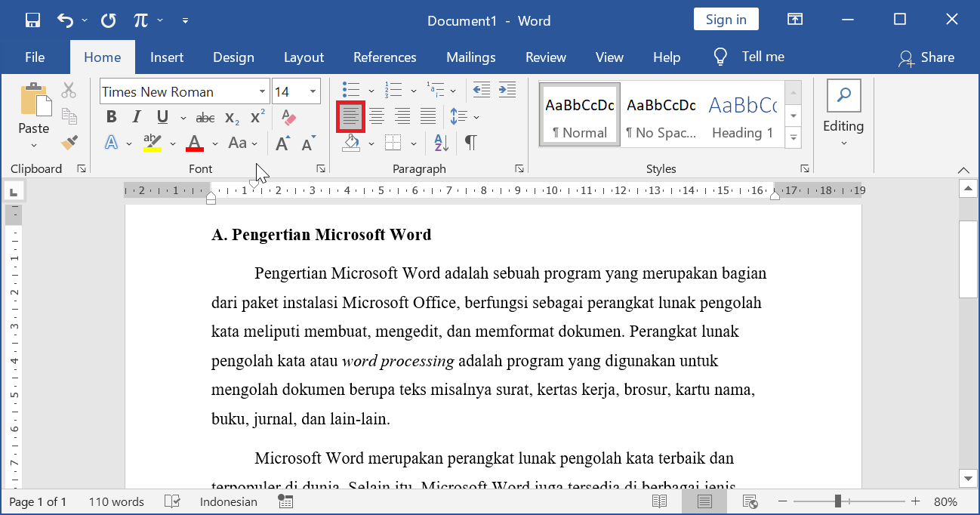The image size is (980, 515).
Task: Click the Sign in button
Action: point(726,20)
